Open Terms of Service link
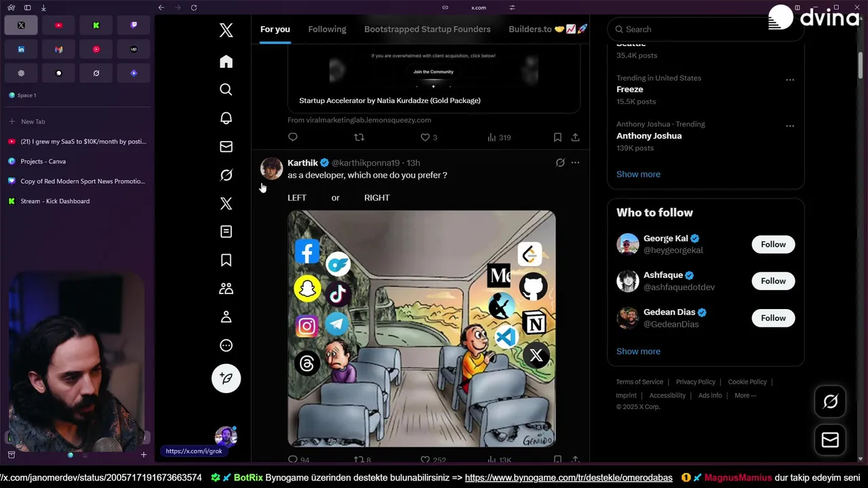 [639, 382]
